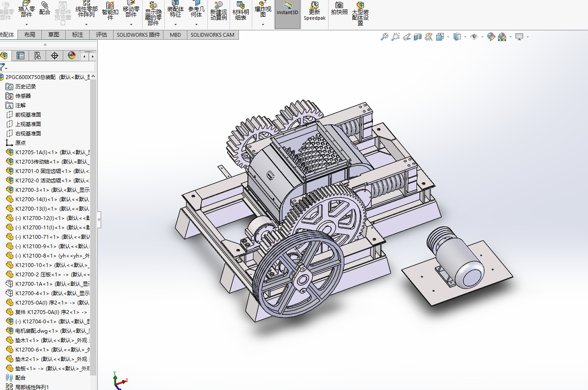Image resolution: width=588 pixels, height=390 pixels.
Task: Click panel collapse handle on splitter
Action: point(99,220)
